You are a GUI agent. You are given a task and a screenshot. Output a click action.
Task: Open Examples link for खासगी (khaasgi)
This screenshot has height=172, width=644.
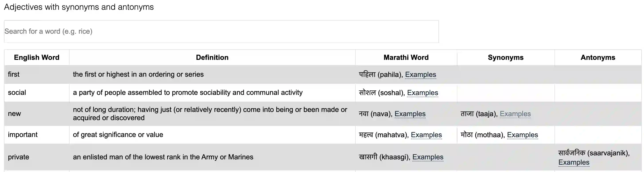coord(428,157)
